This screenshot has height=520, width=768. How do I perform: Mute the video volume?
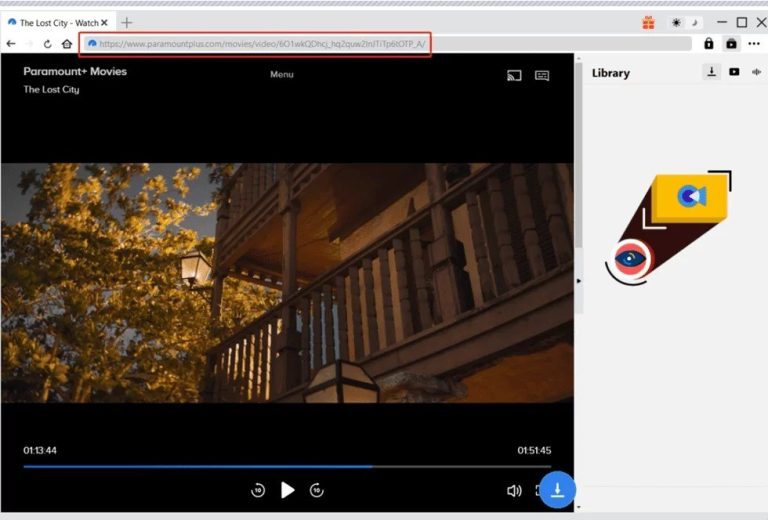pos(514,491)
